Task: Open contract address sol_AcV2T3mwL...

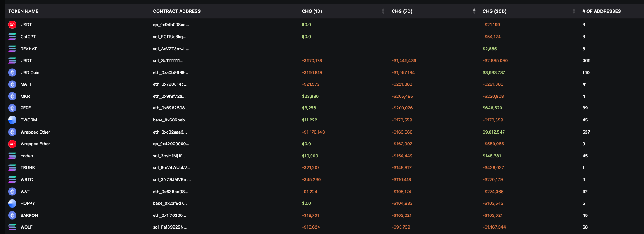Action: tap(171, 49)
